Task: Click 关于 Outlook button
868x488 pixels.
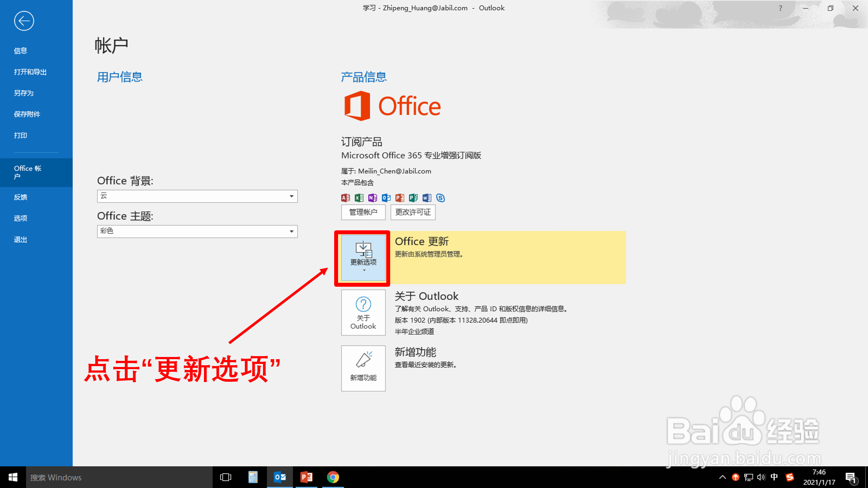Action: tap(363, 313)
